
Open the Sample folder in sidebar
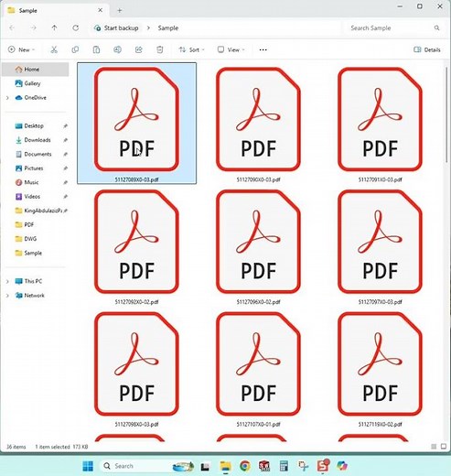click(28, 253)
